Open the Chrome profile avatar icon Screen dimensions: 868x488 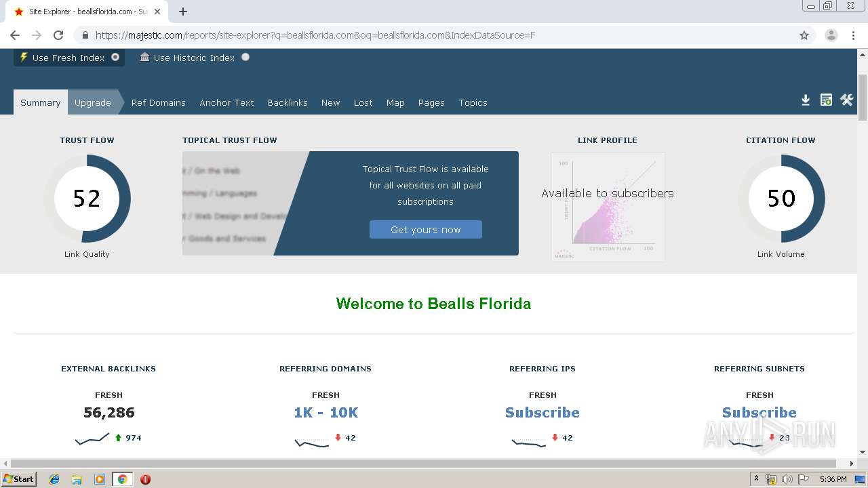[831, 35]
